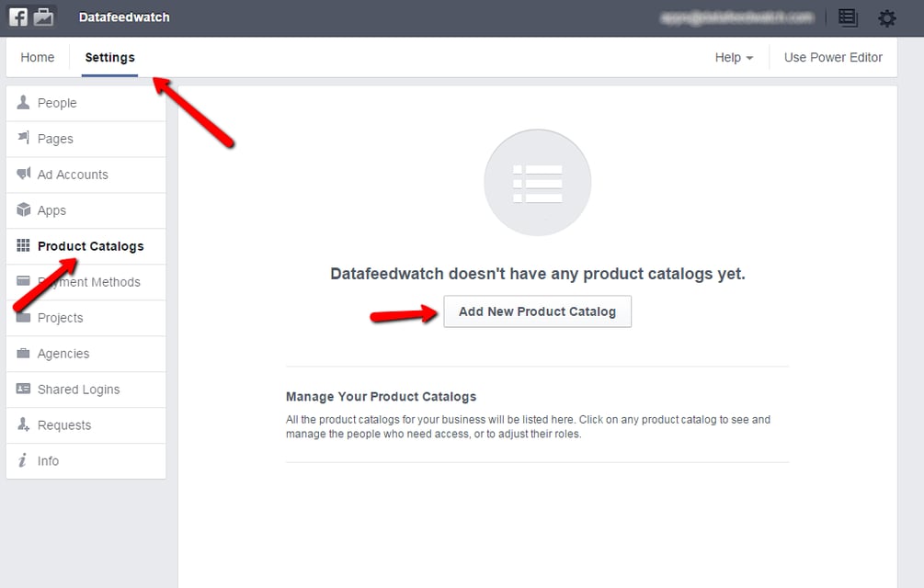Open the Settings tab
Viewport: 924px width, 588px height.
click(108, 57)
